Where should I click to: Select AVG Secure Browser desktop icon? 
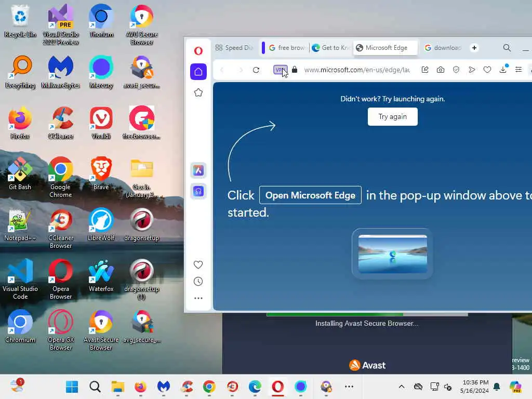pos(142,25)
